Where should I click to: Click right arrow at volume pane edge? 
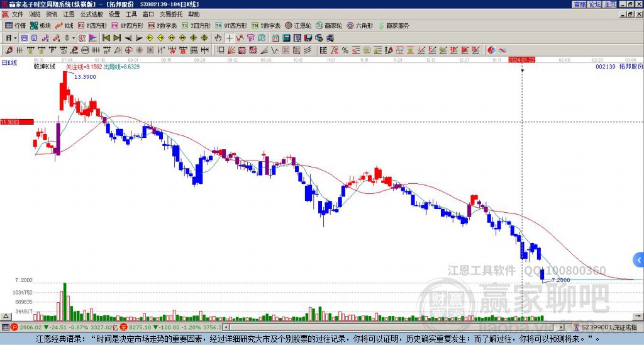tap(639, 316)
